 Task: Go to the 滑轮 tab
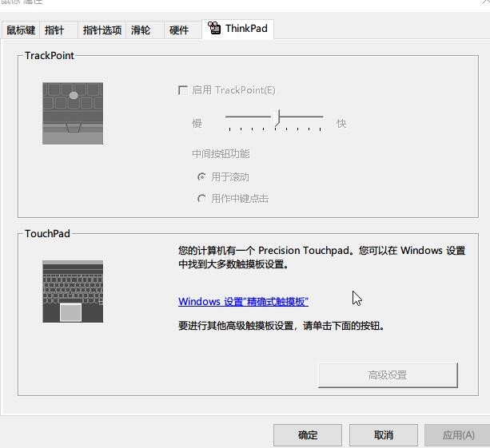tap(145, 30)
